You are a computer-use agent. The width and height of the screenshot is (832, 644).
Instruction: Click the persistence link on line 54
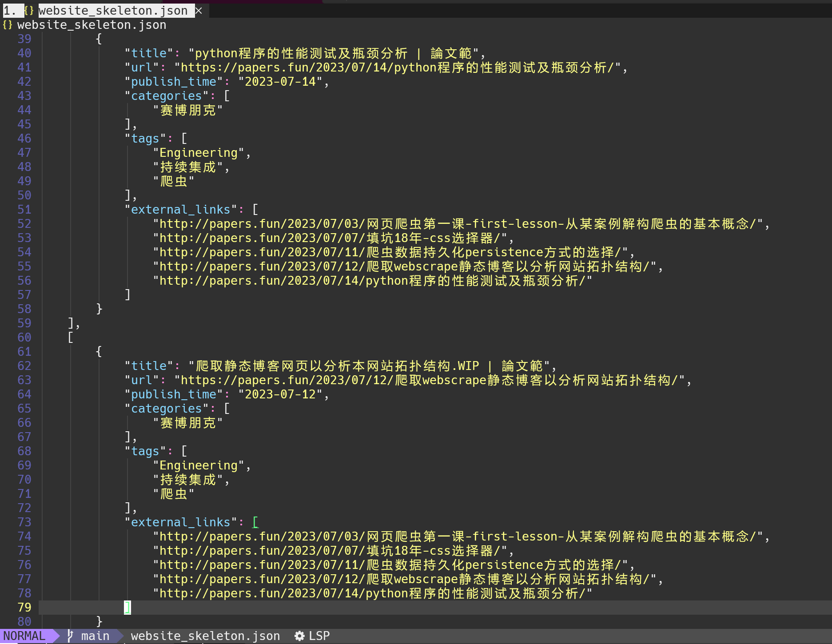coord(390,252)
